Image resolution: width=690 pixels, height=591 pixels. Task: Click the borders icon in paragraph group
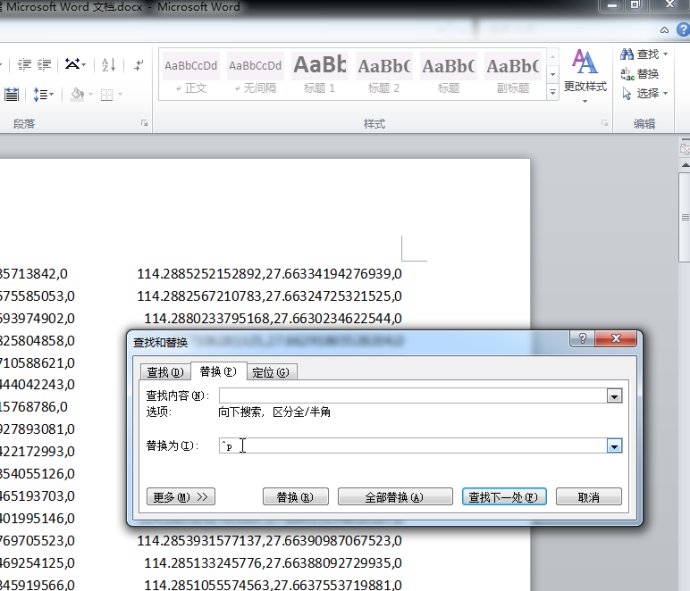coord(106,95)
